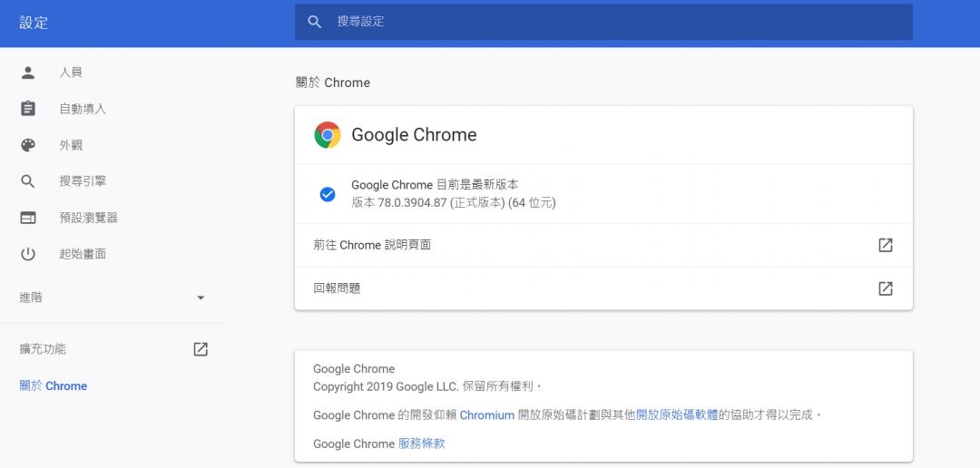This screenshot has width=980, height=468.
Task: Open external link icon for Chrome 說明頁面
Action: pyautogui.click(x=885, y=245)
